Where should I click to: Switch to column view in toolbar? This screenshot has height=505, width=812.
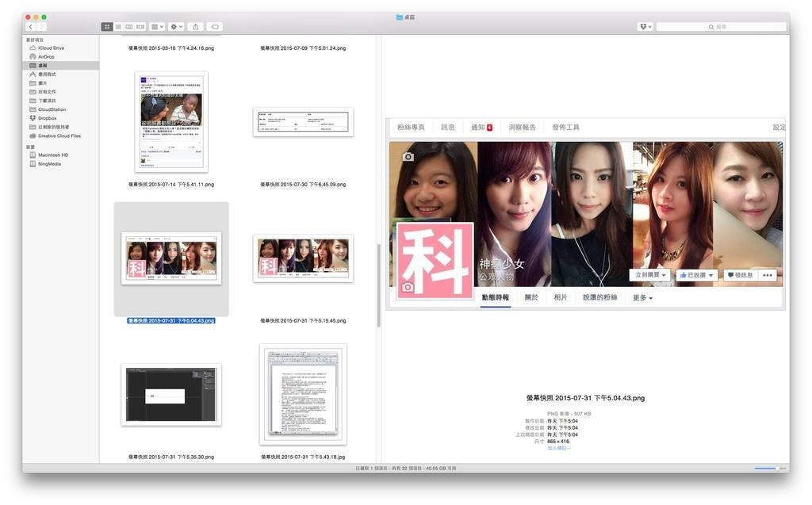129,26
